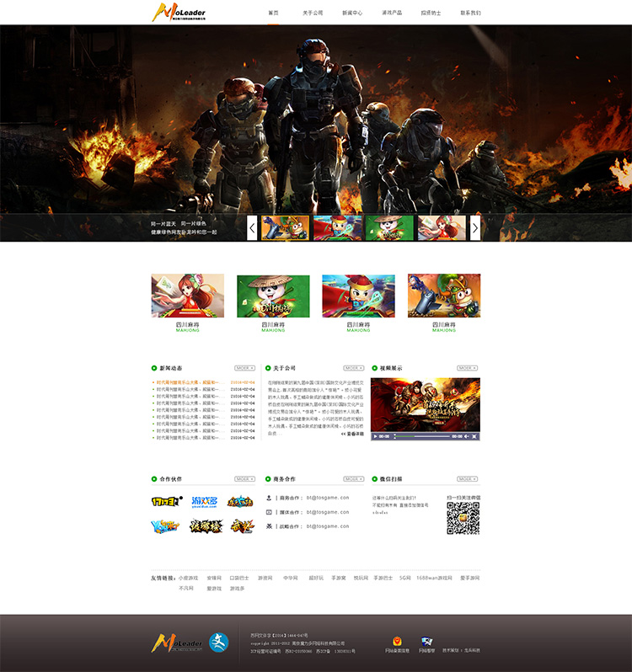Click the previous arrow on the banner carousel
The height and width of the screenshot is (672, 632).
click(252, 228)
